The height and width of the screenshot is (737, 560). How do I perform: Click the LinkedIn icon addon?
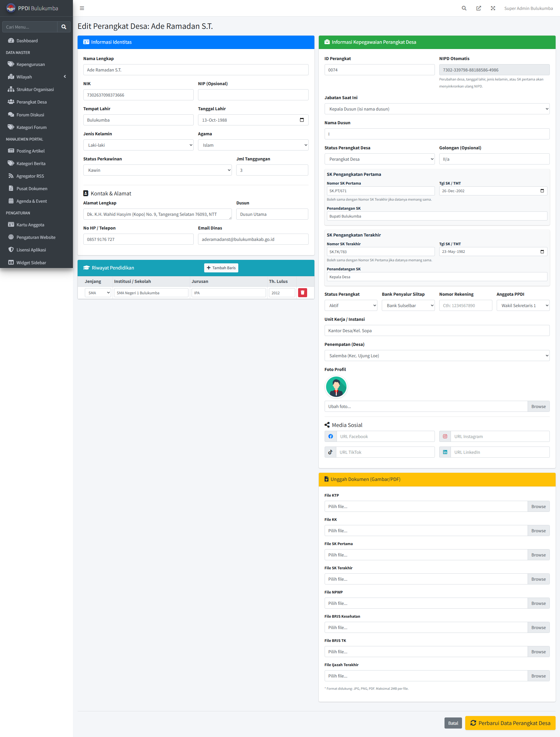tap(445, 452)
